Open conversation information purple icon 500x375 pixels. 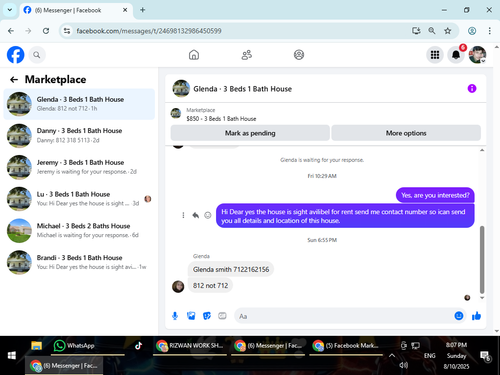click(x=472, y=89)
